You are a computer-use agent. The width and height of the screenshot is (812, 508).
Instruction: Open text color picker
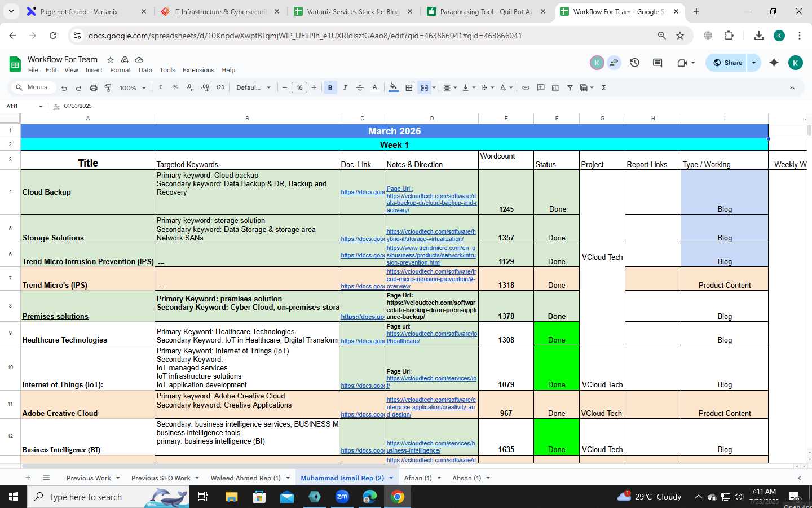(374, 87)
